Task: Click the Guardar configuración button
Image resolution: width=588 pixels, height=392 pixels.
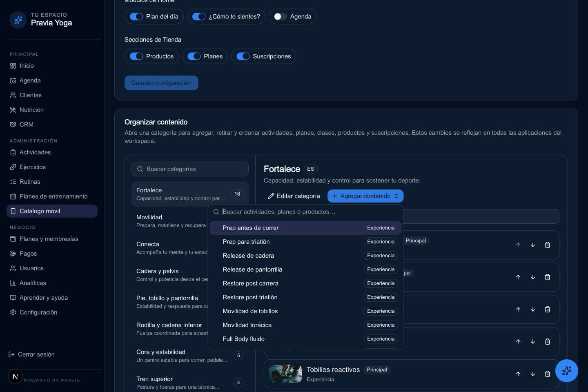Action: coord(161,83)
